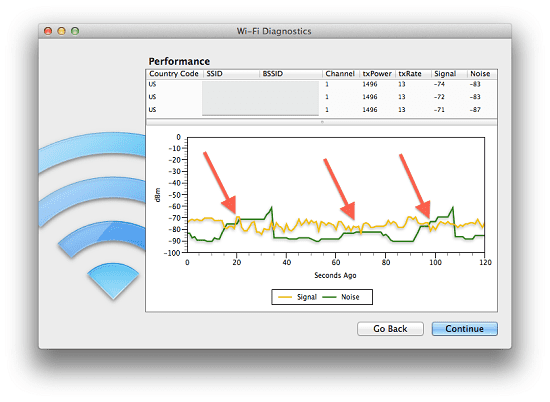Sort table by BSSID column header

(291, 74)
